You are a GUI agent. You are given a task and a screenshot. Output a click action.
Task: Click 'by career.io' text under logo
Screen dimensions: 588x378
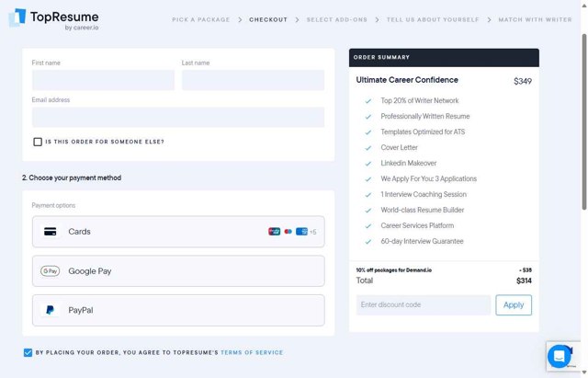[82, 28]
